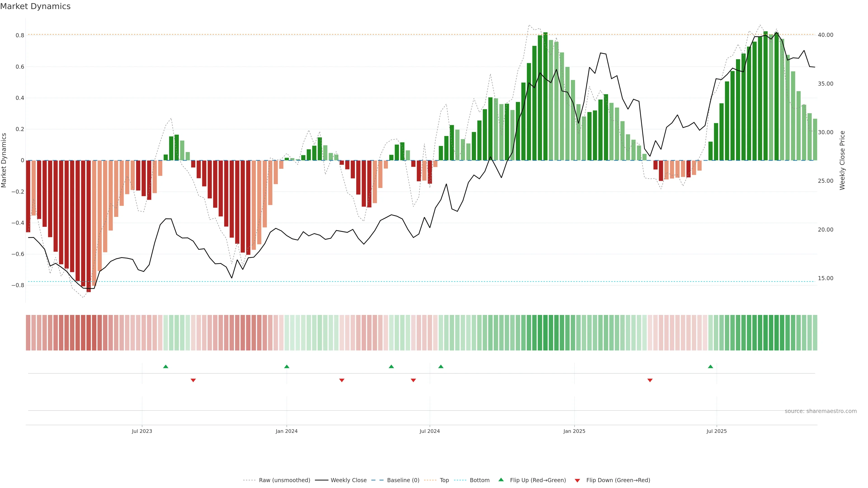Click the first green flip-up triangle marker
This screenshot has width=868, height=488.
pos(165,366)
